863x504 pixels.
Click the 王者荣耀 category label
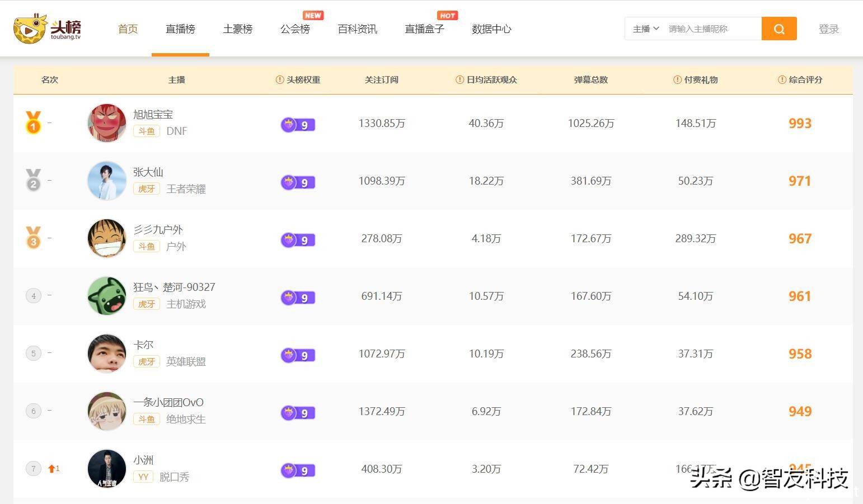[x=186, y=189]
